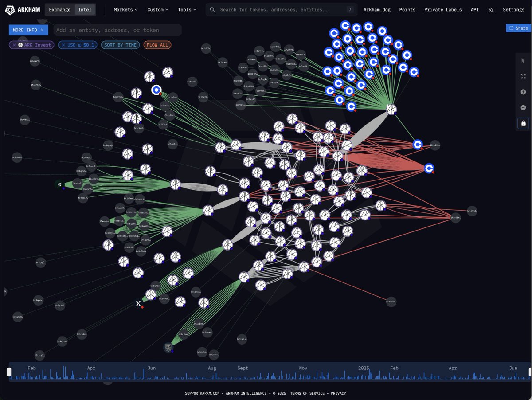Click the Coinbase node beside the 12HBdVu address
532x400 pixels.
click(x=418, y=145)
